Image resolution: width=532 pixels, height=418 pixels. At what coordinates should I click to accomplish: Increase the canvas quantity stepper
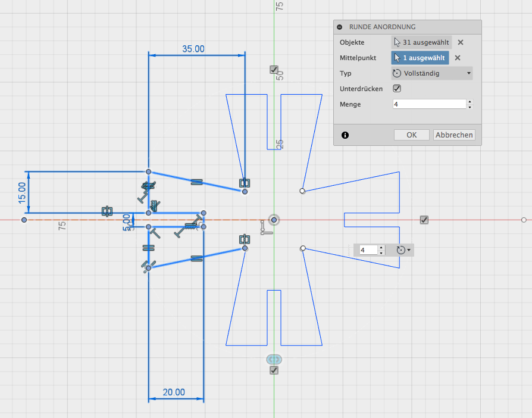coord(381,248)
